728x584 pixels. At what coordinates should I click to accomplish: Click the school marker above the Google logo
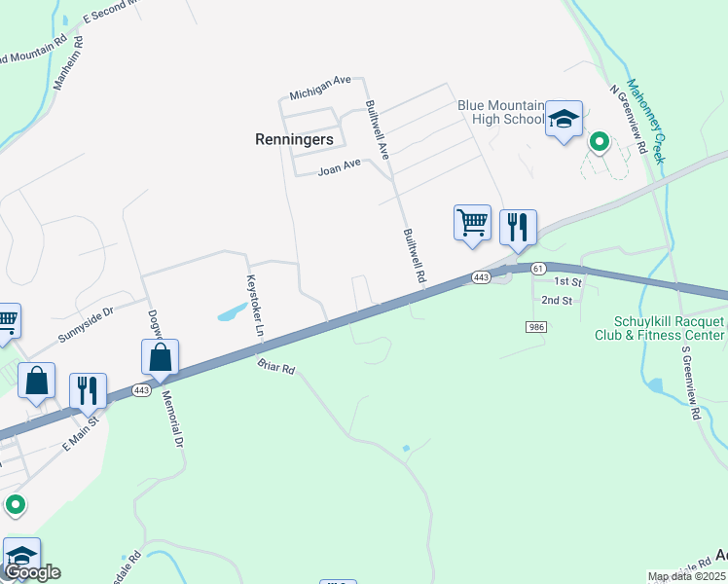tap(21, 555)
